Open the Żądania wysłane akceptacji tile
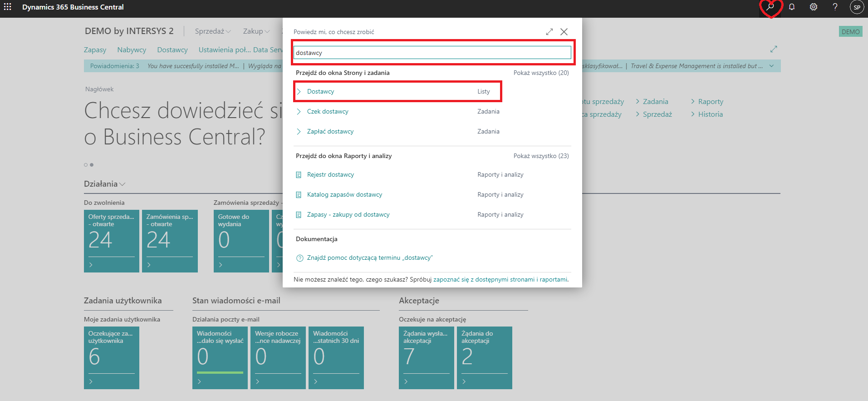 click(x=427, y=358)
